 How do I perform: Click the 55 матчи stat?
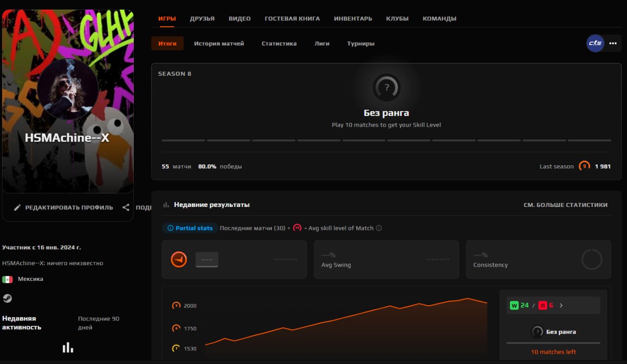point(176,166)
